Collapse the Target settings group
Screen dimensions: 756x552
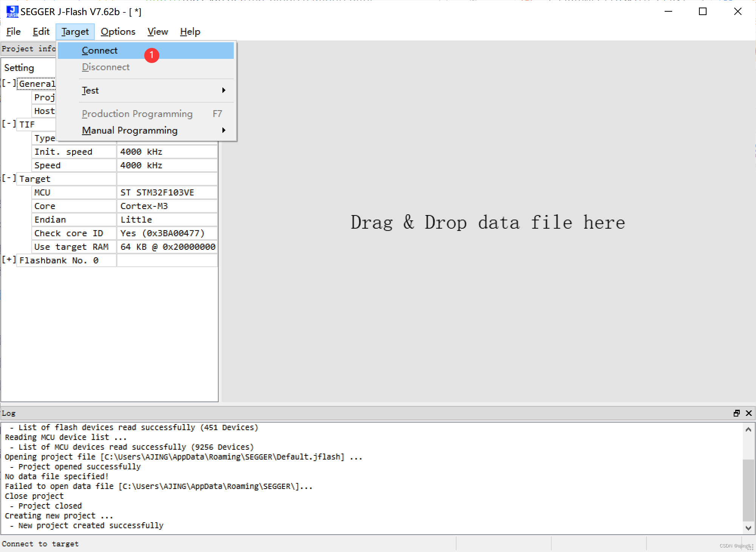tap(9, 178)
